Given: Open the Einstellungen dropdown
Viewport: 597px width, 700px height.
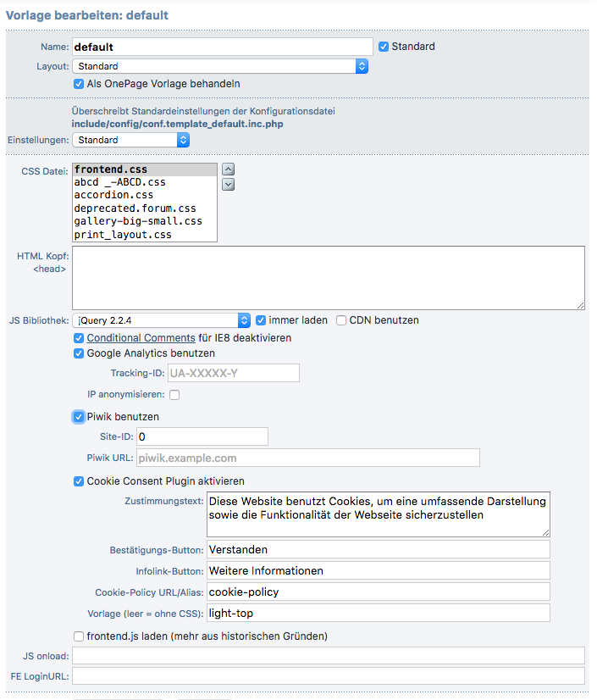Looking at the screenshot, I should (131, 140).
